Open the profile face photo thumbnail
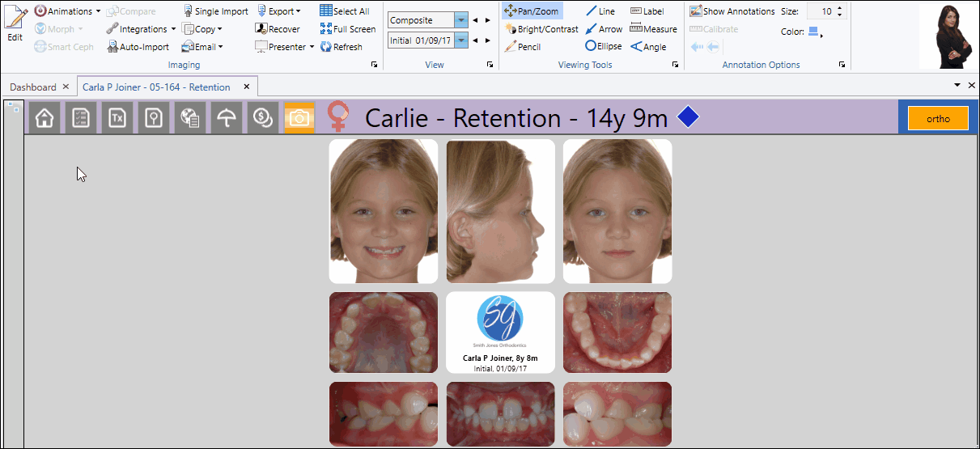 (x=500, y=211)
